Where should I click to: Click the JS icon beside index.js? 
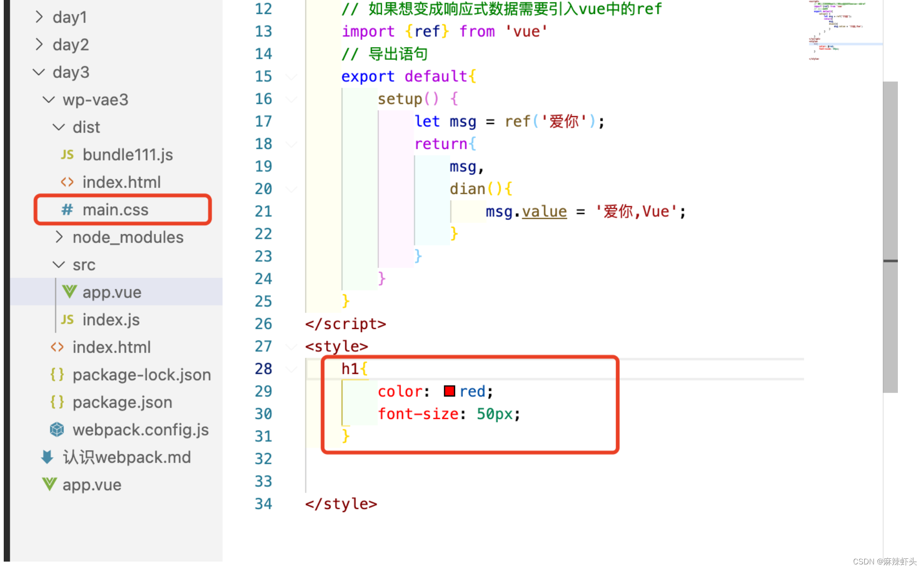coord(67,320)
